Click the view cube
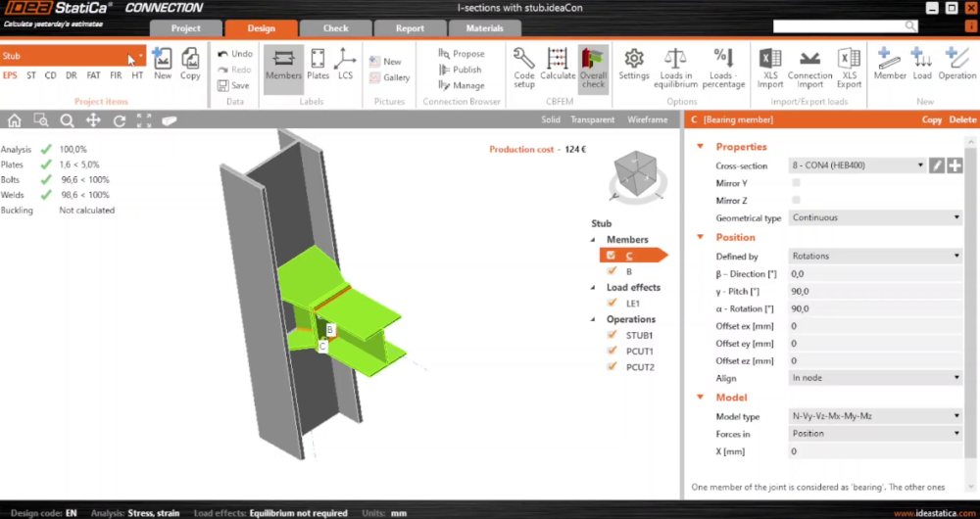The image size is (980, 519). [x=636, y=174]
